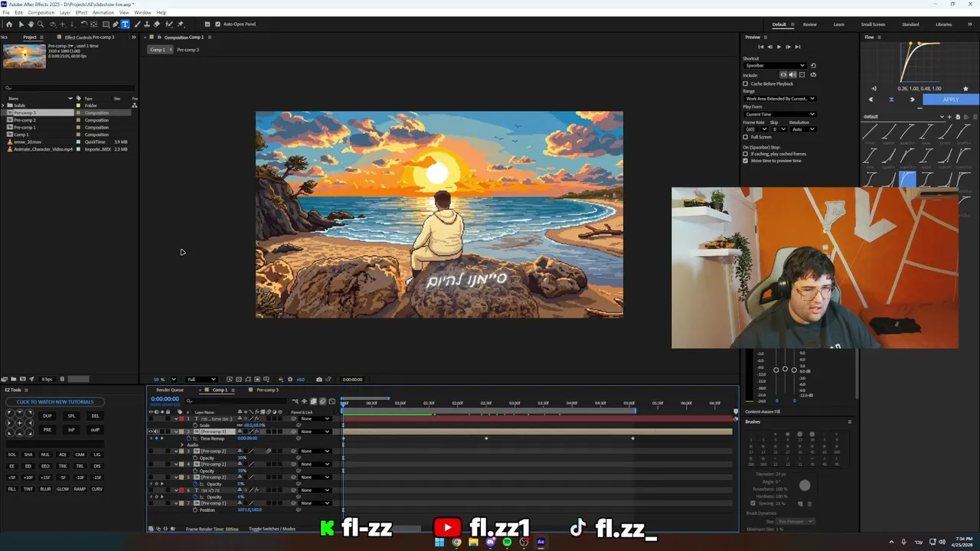Jump to last frame in Preview panel
This screenshot has height=551, width=980.
pyautogui.click(x=798, y=47)
